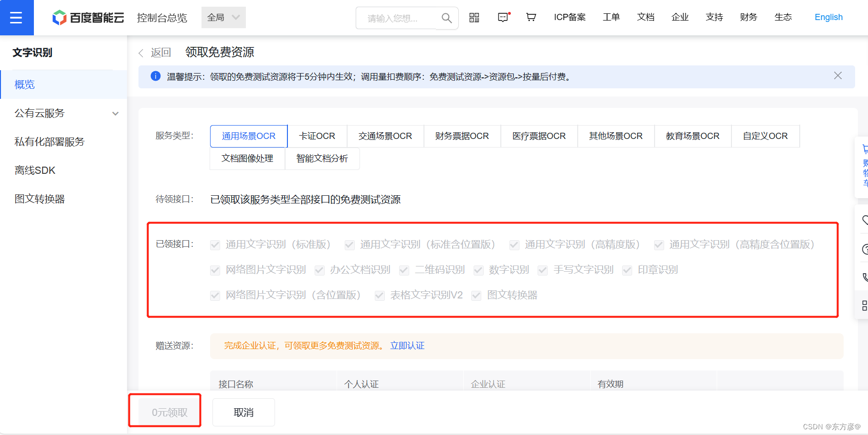
Task: Toggle the 手写文字识别 checkbox
Action: [x=542, y=270]
